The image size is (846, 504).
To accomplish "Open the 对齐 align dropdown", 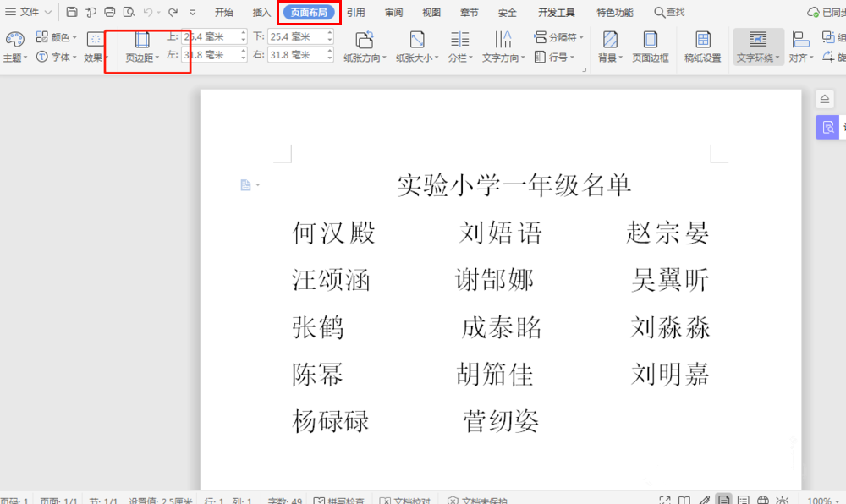I will (800, 47).
